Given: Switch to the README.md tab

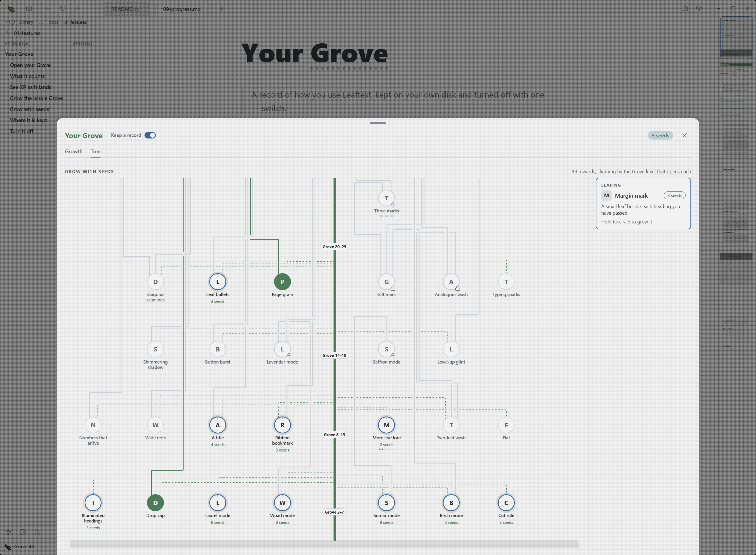Looking at the screenshot, I should pyautogui.click(x=125, y=9).
